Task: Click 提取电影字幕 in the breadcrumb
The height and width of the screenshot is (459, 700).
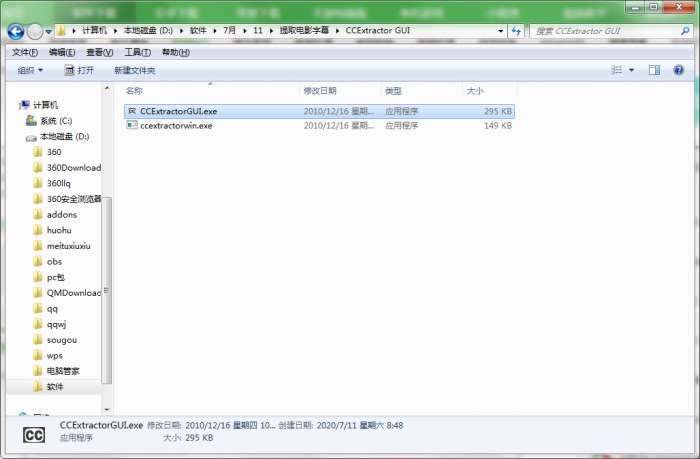Action: 304,30
